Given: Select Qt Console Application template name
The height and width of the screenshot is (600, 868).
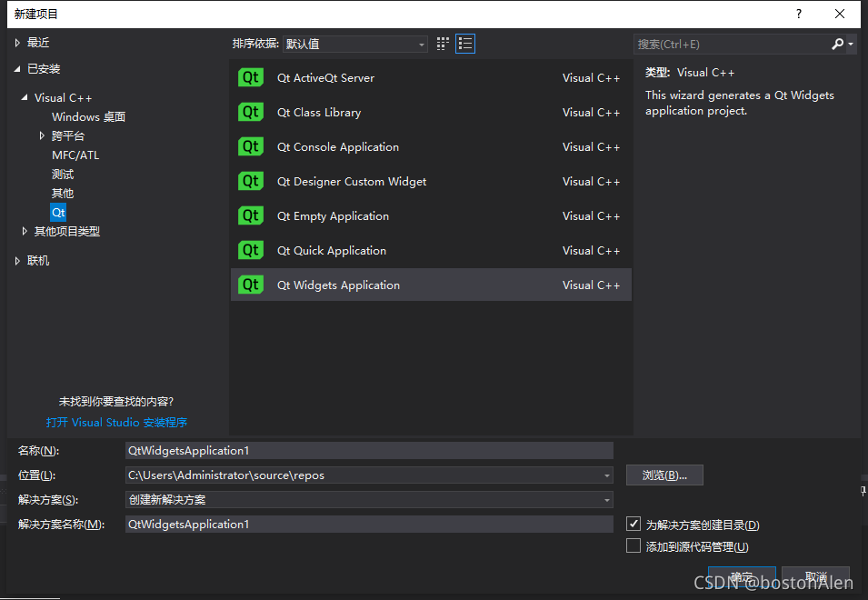Looking at the screenshot, I should click(338, 146).
